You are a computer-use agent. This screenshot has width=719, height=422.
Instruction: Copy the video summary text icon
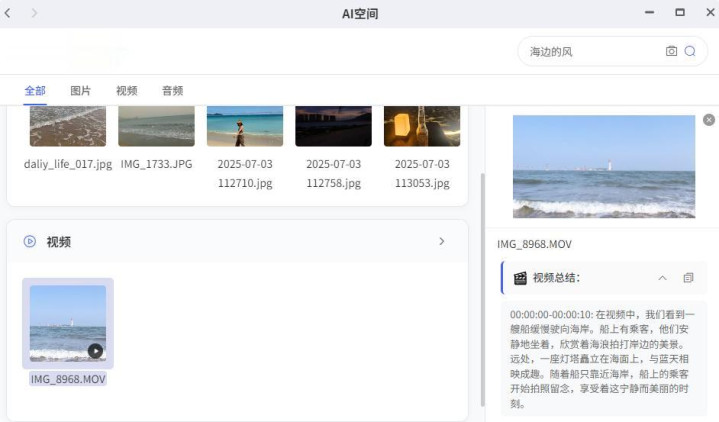pos(688,278)
